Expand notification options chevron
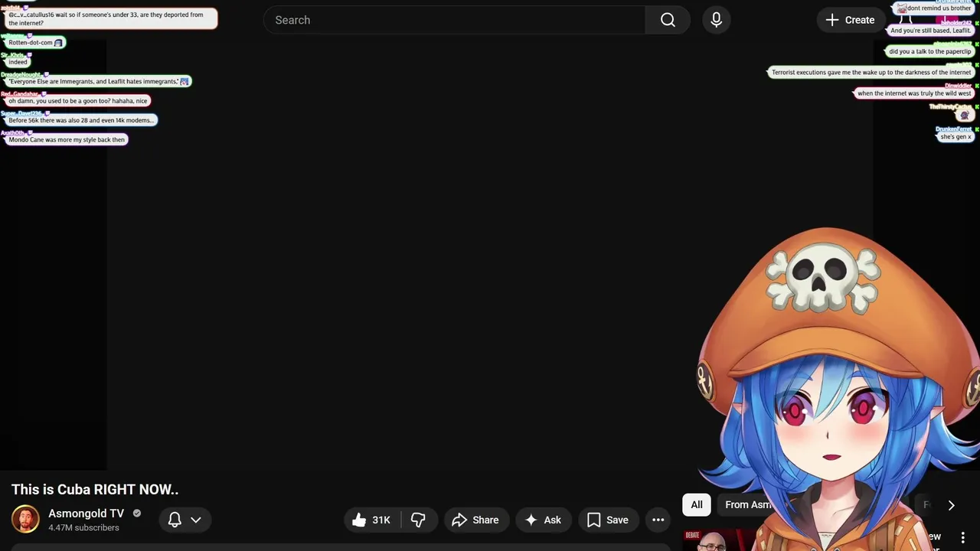This screenshot has width=980, height=551. coord(196,520)
